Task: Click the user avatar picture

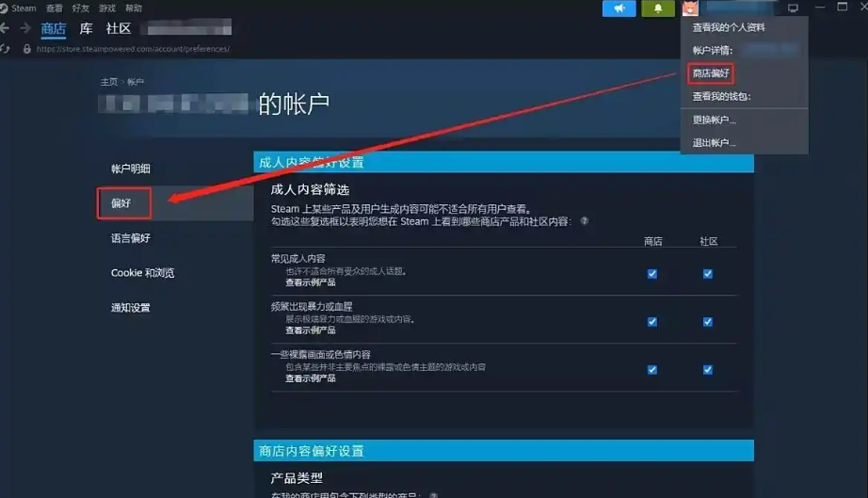Action: 690,8
